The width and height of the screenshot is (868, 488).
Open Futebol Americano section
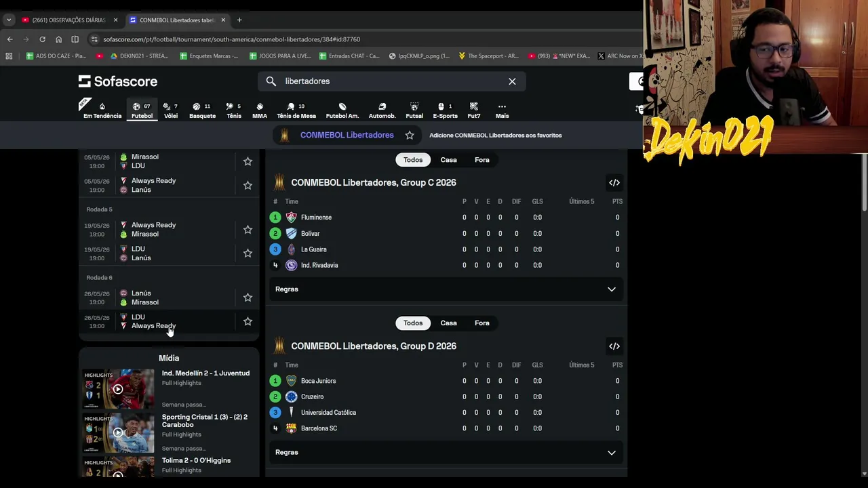coord(342,110)
